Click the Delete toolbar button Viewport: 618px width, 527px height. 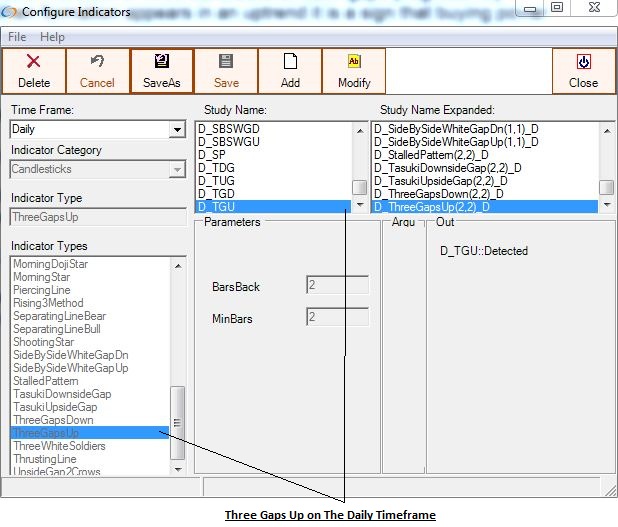click(33, 70)
